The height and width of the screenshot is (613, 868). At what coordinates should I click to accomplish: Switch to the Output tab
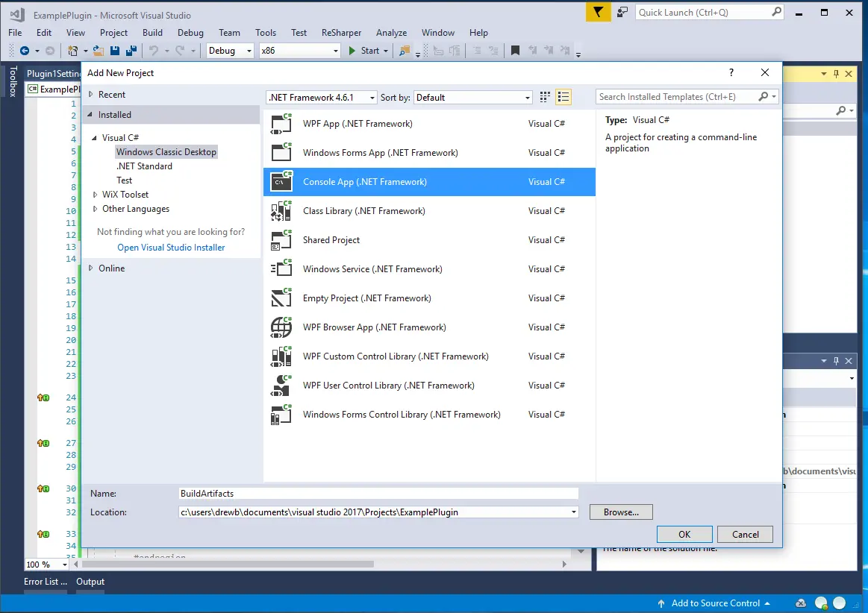click(90, 582)
